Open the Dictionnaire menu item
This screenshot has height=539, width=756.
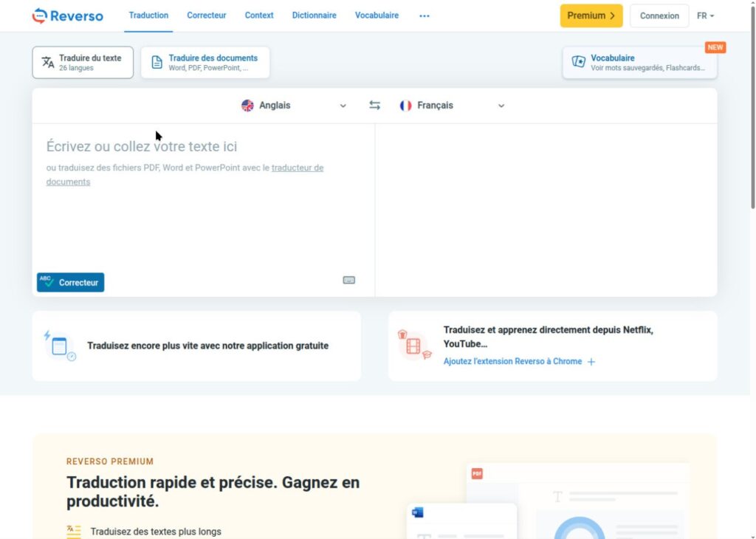[x=315, y=16]
